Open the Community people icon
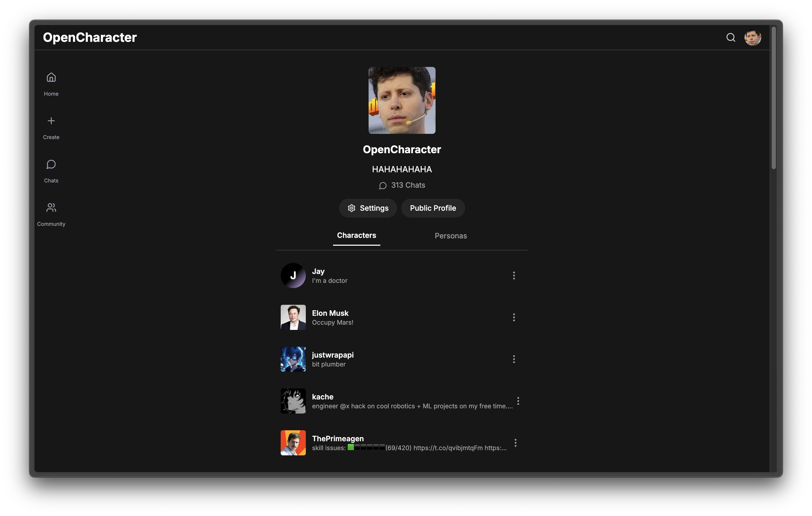Viewport: 812px width, 516px height. pyautogui.click(x=51, y=208)
